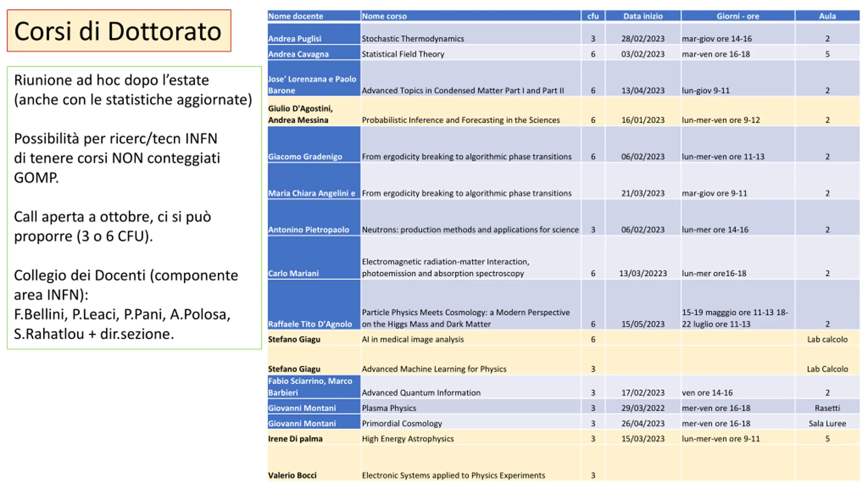Click the 'Nome corso' column header

(x=384, y=16)
